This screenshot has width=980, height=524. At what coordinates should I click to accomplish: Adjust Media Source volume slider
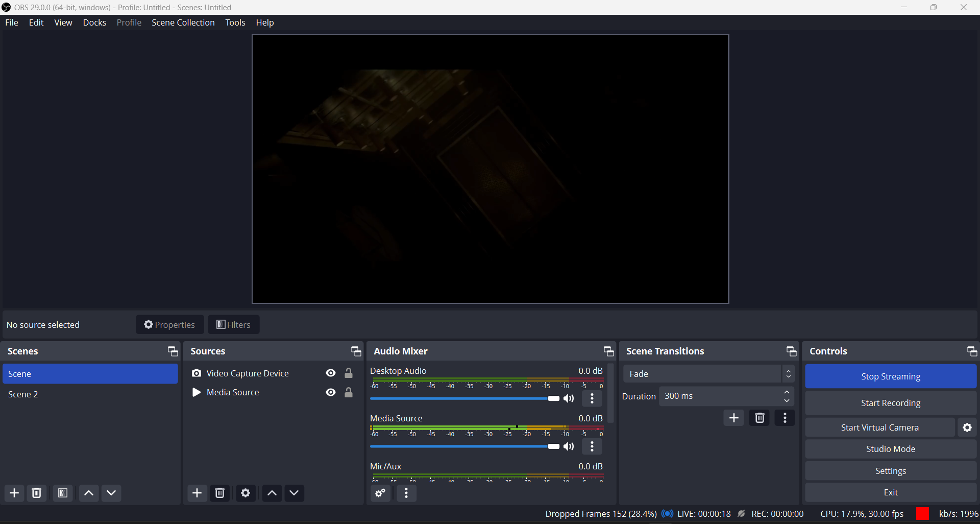(x=464, y=446)
